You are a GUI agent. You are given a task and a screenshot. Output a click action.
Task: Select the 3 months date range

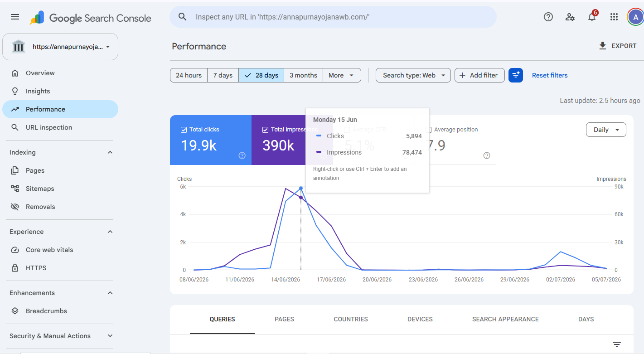(x=303, y=75)
